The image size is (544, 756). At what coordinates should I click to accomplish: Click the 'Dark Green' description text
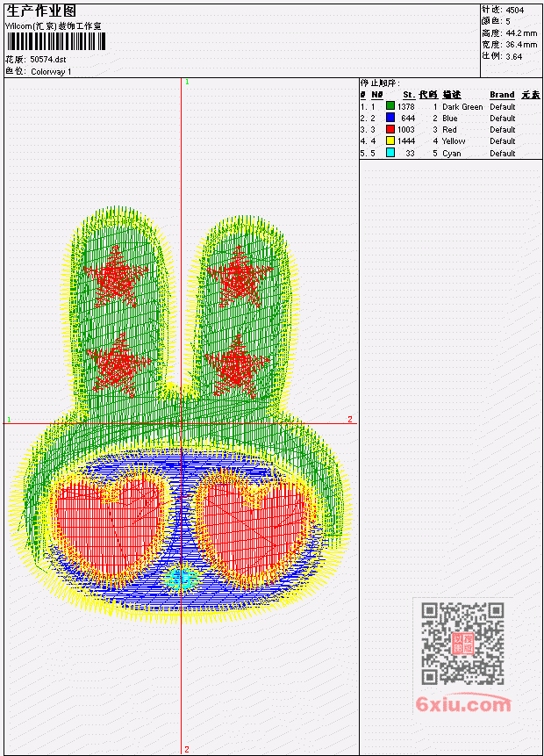click(462, 107)
